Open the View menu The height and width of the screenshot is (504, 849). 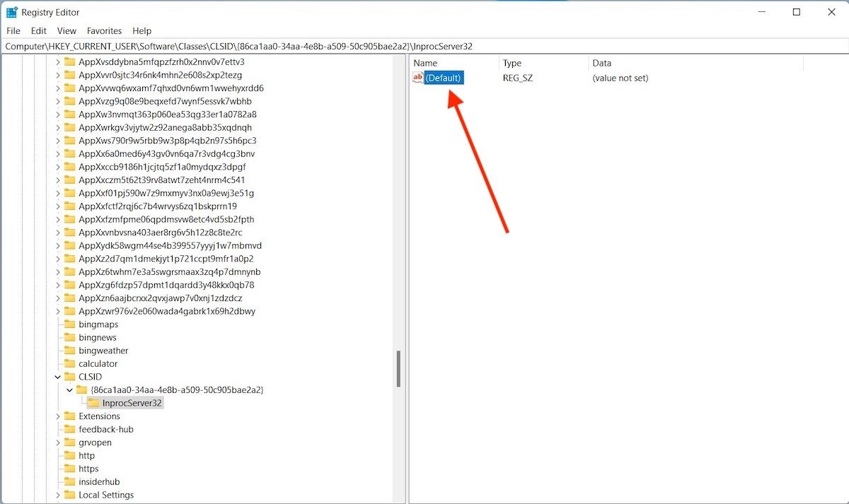click(x=67, y=30)
